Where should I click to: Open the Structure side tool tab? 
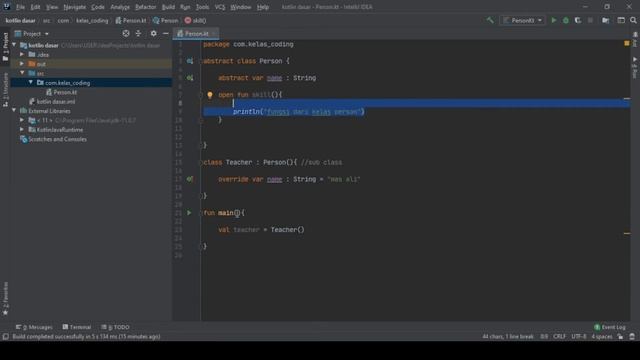tap(5, 90)
